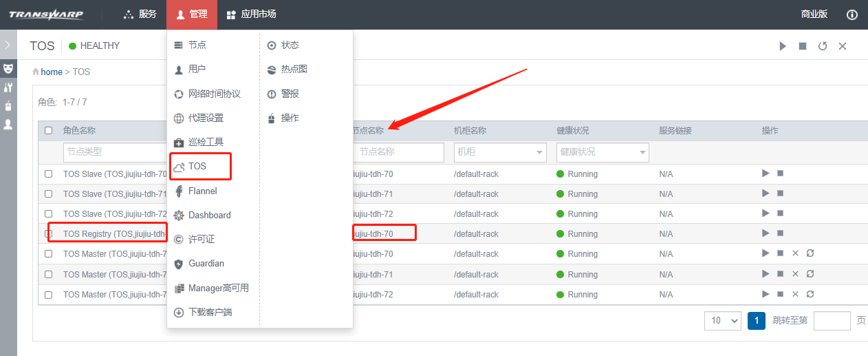Delete TOS Master jiujiu-tdh-70 role via X icon
Viewport: 868px width, 356px height.
(795, 253)
